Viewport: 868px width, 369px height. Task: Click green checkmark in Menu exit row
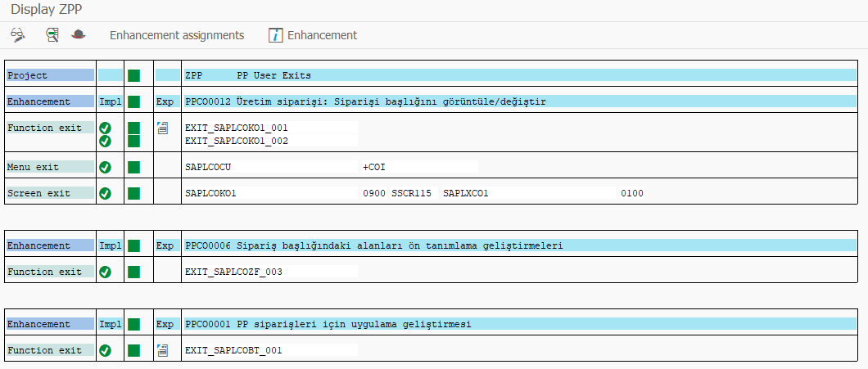(105, 167)
